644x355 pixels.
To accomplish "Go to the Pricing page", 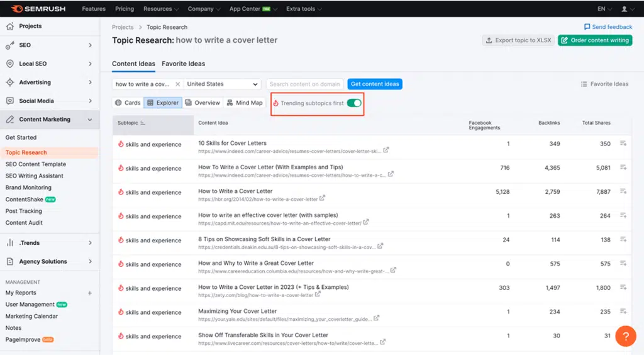I will point(125,9).
